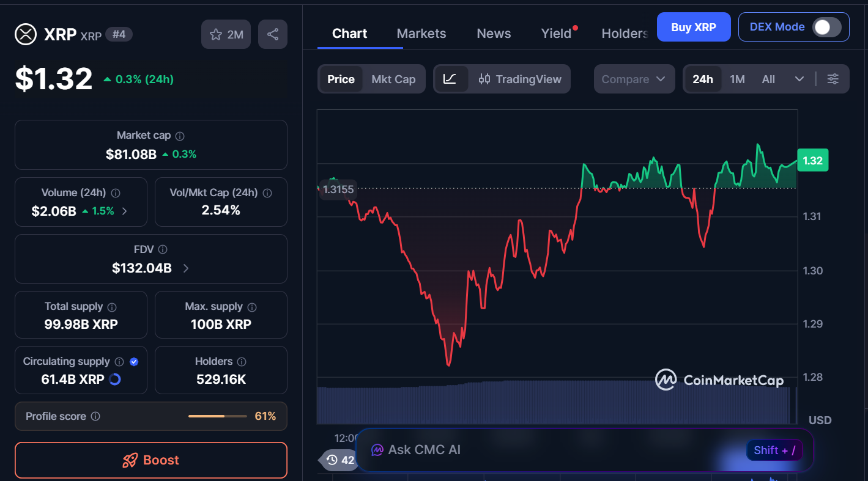This screenshot has width=868, height=481.
Task: Click the Buy XRP button
Action: pos(693,27)
